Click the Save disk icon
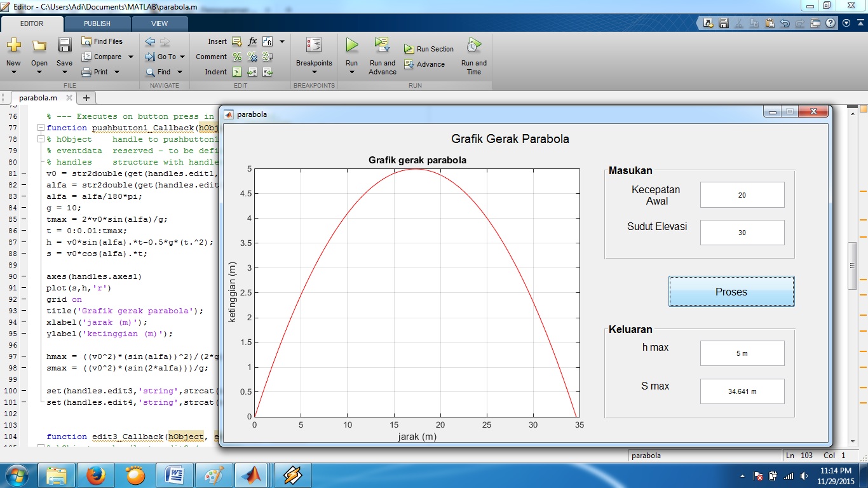Image resolution: width=868 pixels, height=488 pixels. coord(64,45)
